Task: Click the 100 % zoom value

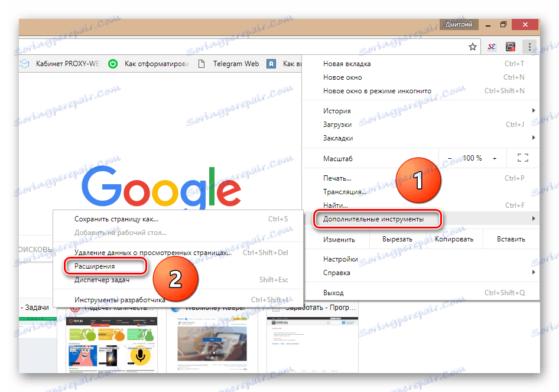Action: pos(472,158)
